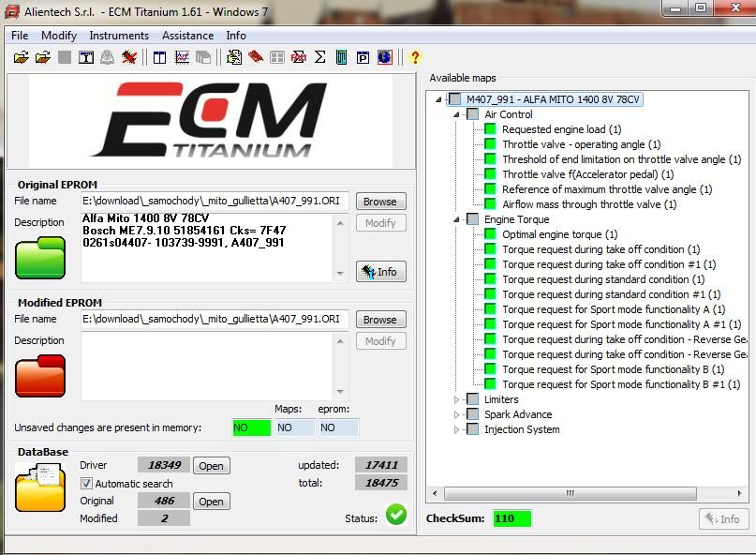756x555 pixels.
Task: Select 'Airflow mass through throttle valve (1)' map
Action: click(x=589, y=204)
